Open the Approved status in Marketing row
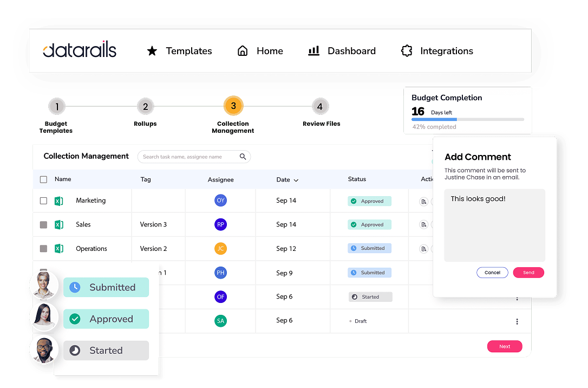This screenshot has height=388, width=588. click(369, 201)
